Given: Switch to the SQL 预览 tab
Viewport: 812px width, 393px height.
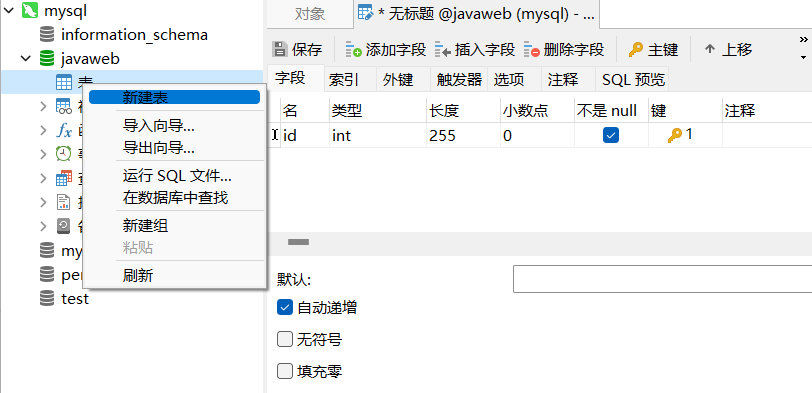Looking at the screenshot, I should coord(632,80).
